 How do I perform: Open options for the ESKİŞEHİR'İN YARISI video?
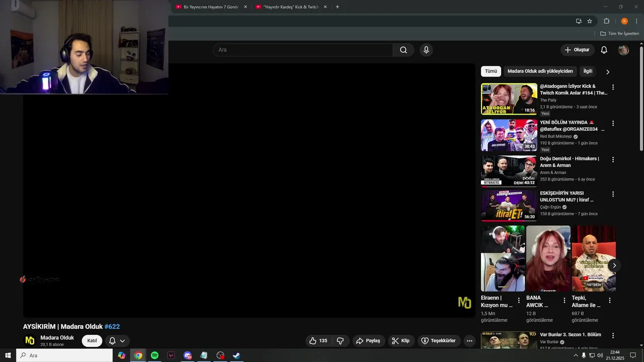pos(613,194)
